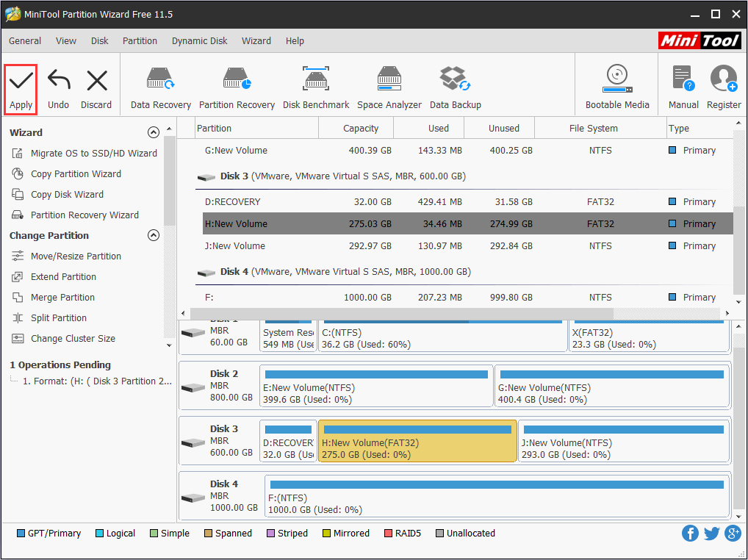The image size is (748, 560).
Task: Select Disk 2 icon in disk map
Action: (x=193, y=387)
